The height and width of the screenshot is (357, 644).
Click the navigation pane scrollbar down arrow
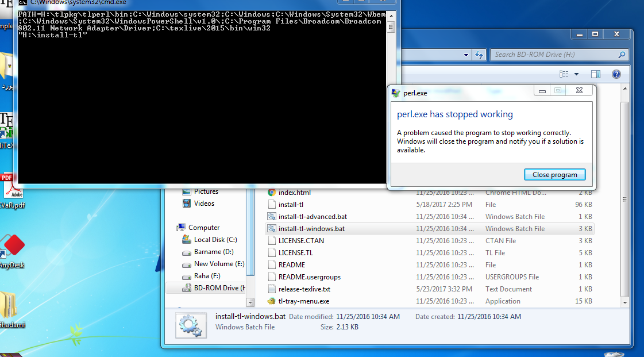250,302
